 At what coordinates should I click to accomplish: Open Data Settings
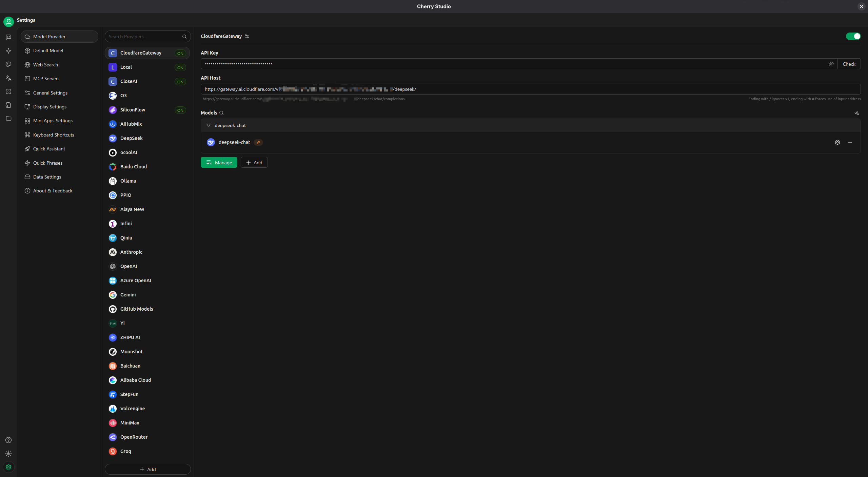click(x=59, y=177)
